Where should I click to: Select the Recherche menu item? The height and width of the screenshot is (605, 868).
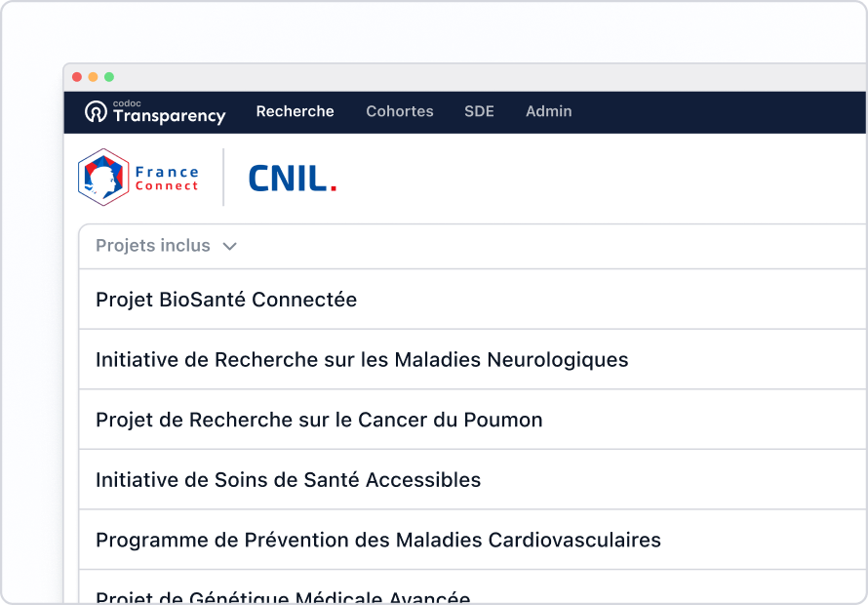click(x=295, y=111)
